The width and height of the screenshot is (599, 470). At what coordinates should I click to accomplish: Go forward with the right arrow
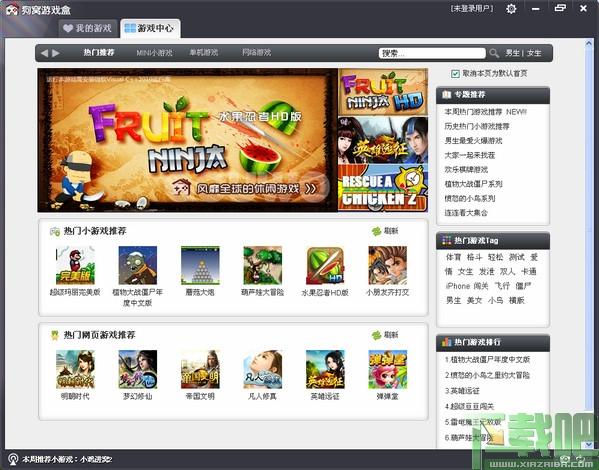(x=56, y=53)
